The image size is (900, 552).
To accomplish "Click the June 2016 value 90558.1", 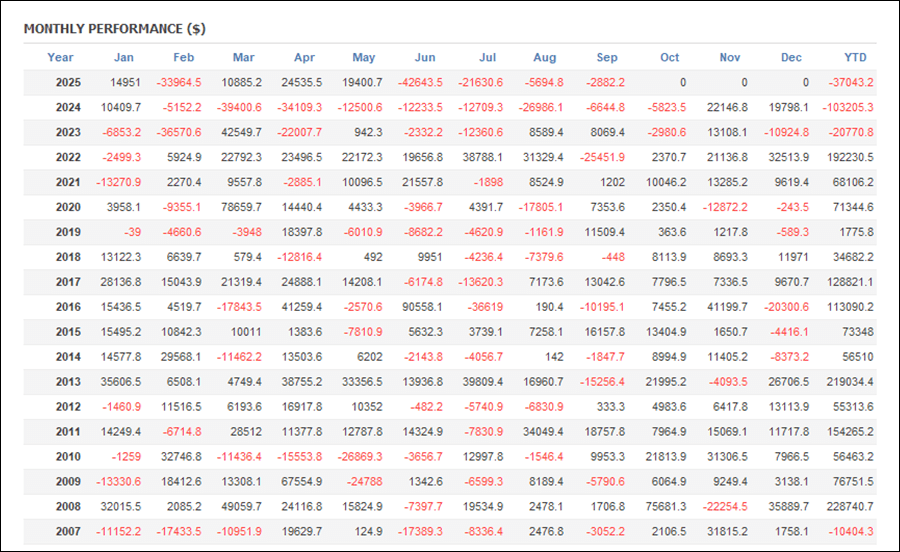I will pyautogui.click(x=418, y=307).
